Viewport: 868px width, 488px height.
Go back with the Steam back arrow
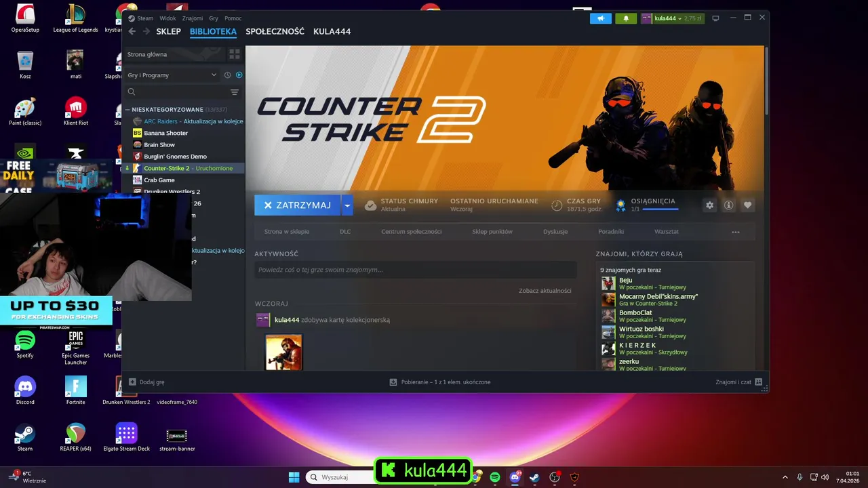[x=132, y=31]
